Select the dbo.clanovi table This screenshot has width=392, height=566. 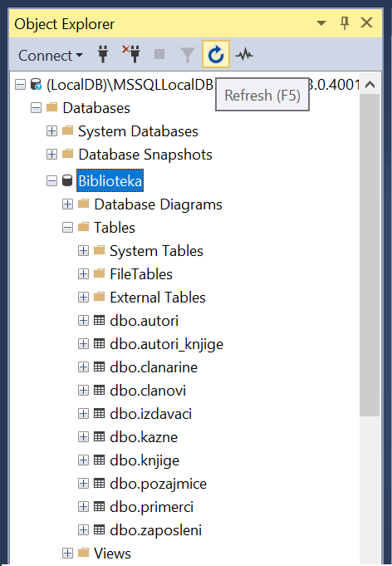pos(148,390)
